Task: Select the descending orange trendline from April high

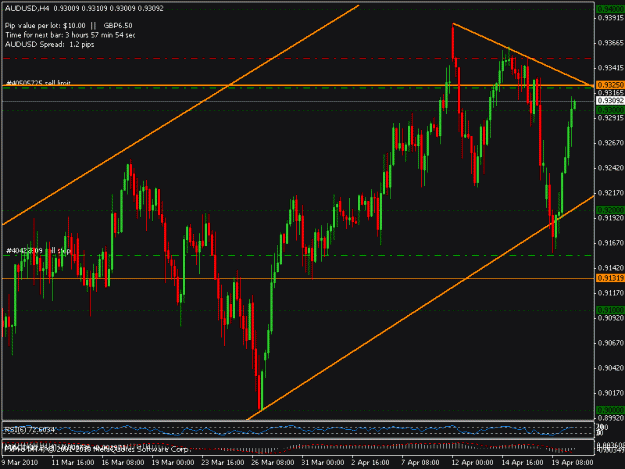Action: click(522, 55)
